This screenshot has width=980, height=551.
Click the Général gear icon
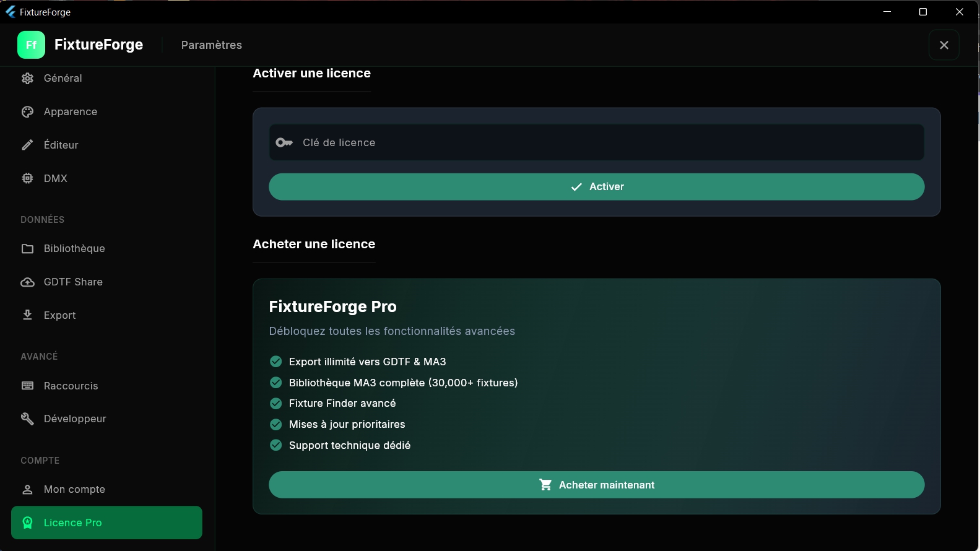[x=27, y=78]
